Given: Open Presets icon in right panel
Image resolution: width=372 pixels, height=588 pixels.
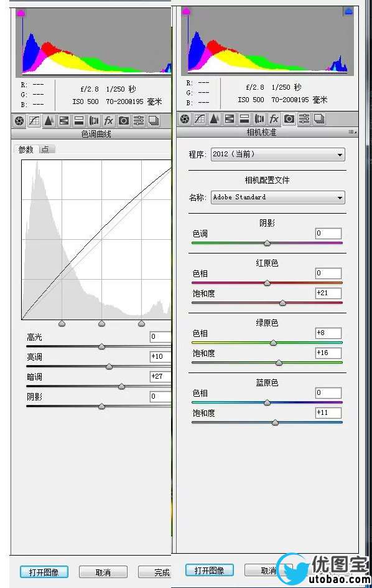Looking at the screenshot, I should coord(304,119).
